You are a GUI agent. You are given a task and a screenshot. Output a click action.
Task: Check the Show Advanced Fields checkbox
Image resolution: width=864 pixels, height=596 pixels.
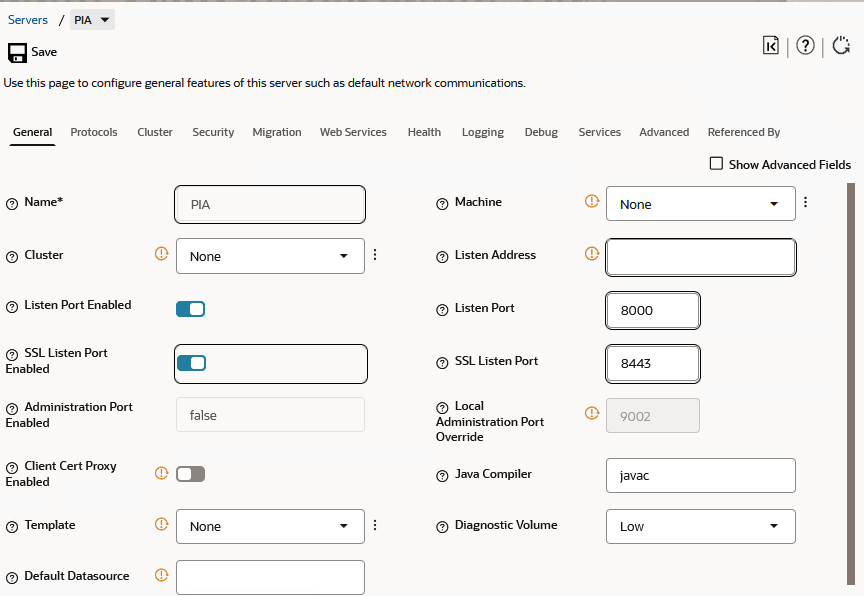click(716, 164)
